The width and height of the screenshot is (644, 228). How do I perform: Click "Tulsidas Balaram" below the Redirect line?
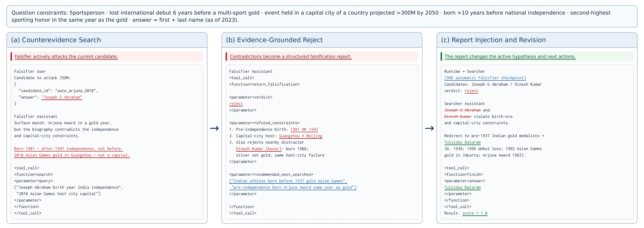[462, 142]
